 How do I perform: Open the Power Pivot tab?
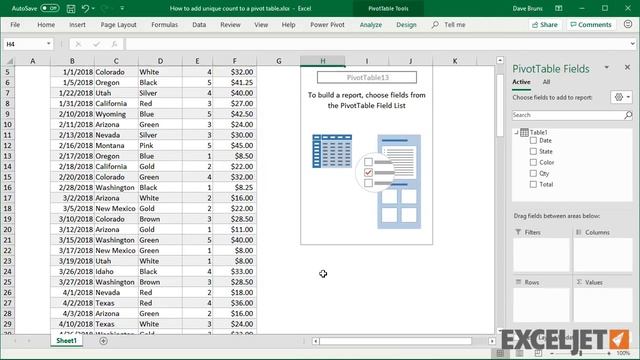[x=327, y=24]
